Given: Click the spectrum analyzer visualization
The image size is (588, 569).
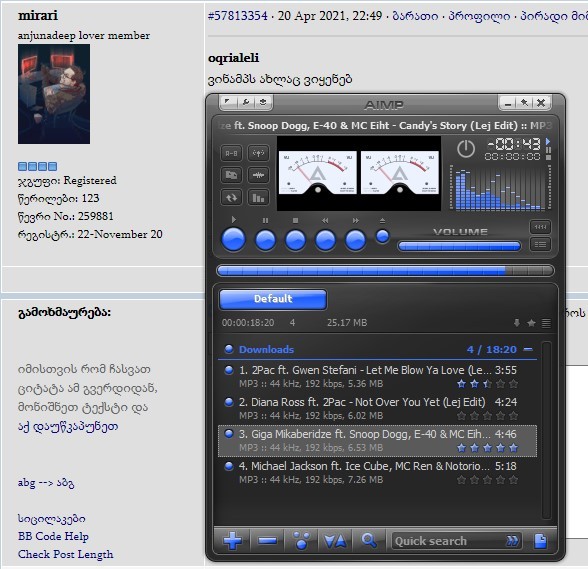Looking at the screenshot, I should coord(500,188).
